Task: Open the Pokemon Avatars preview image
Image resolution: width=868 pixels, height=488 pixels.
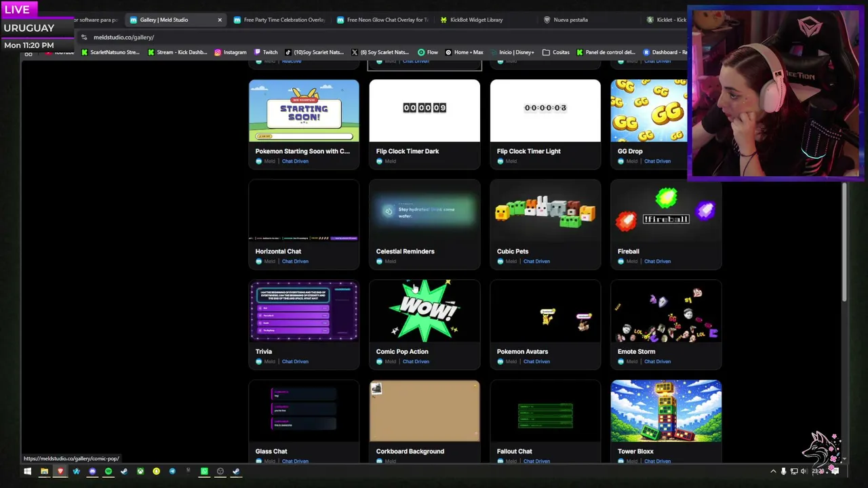Action: pyautogui.click(x=545, y=311)
